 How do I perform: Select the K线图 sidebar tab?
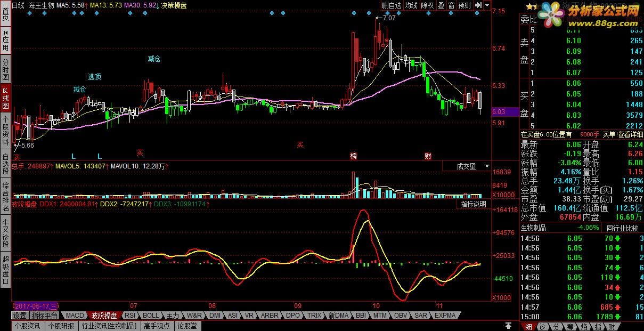click(x=5, y=98)
